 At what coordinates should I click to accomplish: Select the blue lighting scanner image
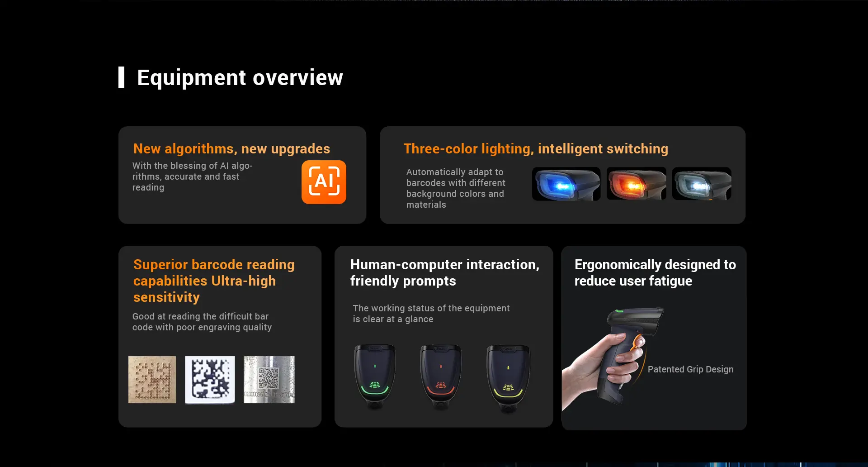pyautogui.click(x=566, y=184)
